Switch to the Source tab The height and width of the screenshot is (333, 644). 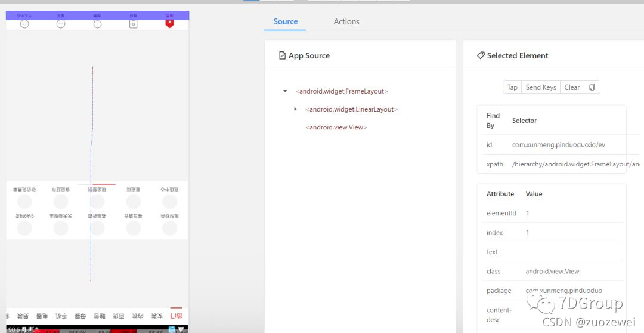coord(286,22)
